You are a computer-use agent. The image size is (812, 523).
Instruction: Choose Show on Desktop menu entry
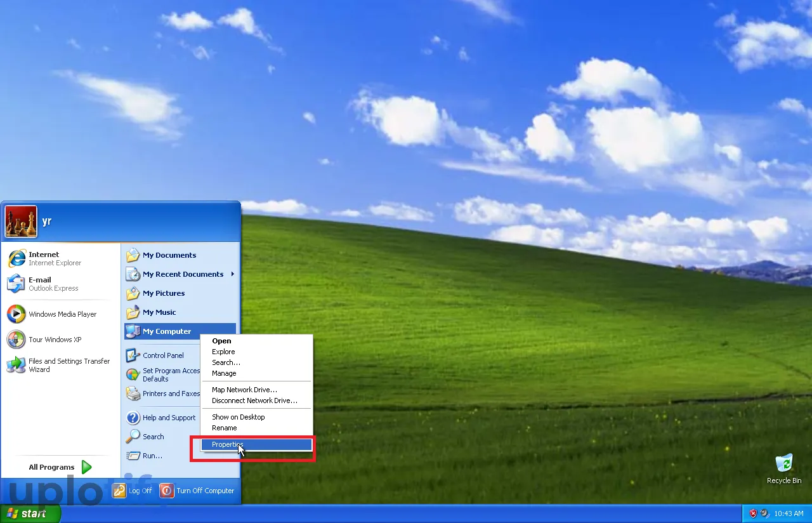[238, 417]
